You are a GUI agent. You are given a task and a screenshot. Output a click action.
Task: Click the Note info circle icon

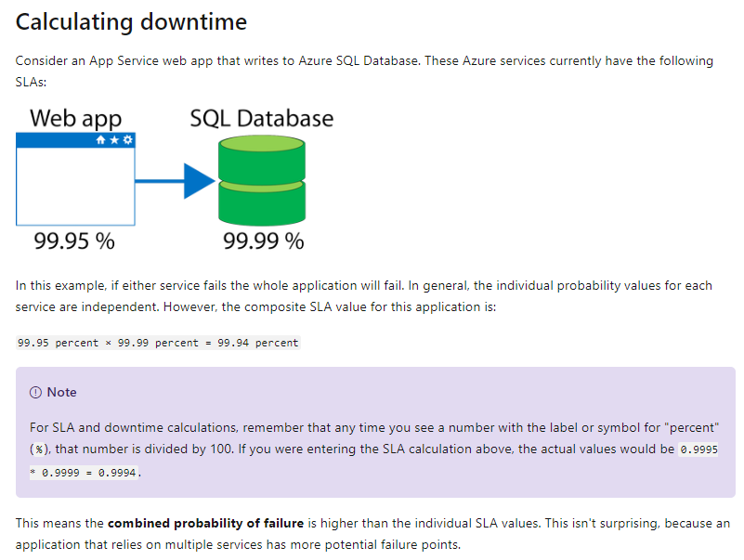pyautogui.click(x=35, y=393)
